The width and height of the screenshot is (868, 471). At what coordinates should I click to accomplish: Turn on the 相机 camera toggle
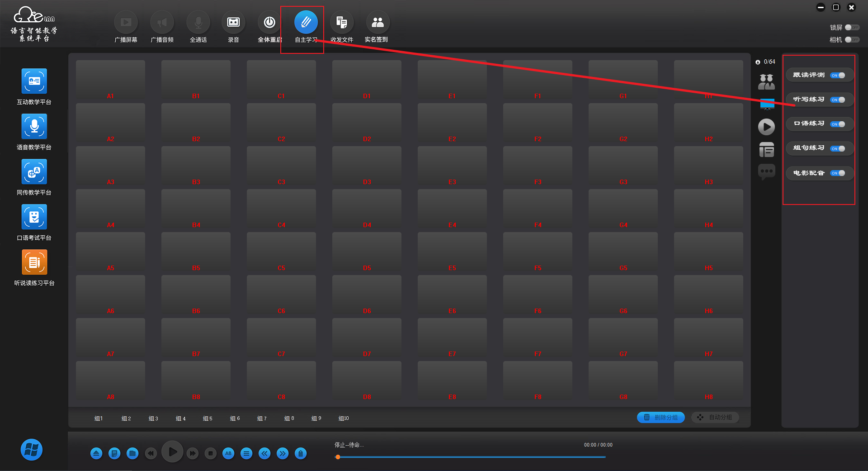(x=852, y=40)
